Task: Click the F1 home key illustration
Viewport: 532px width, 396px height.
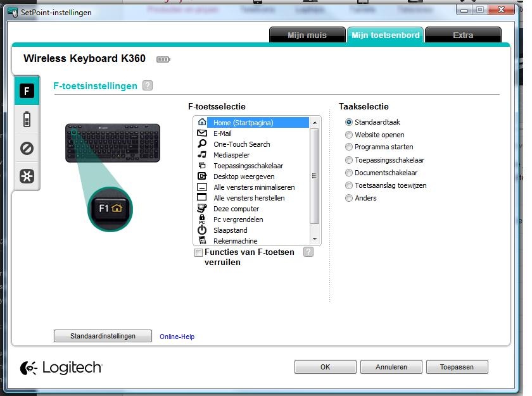Action: pyautogui.click(x=110, y=209)
